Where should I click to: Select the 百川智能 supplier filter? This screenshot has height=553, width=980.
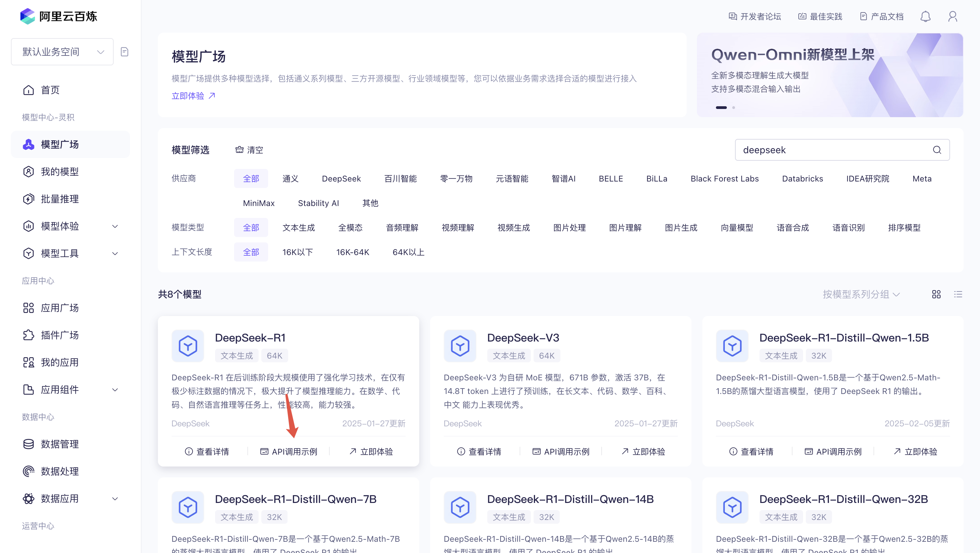click(401, 178)
